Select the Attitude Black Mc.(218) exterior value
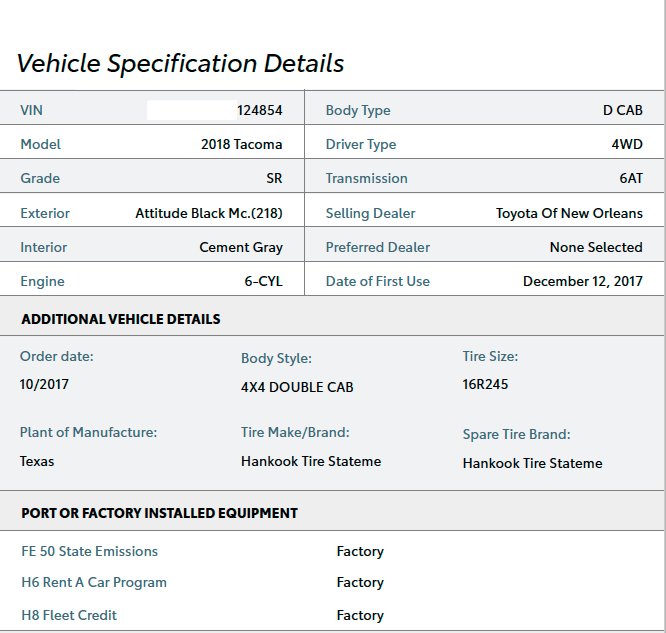Viewport: 666px width, 633px height. pos(209,213)
